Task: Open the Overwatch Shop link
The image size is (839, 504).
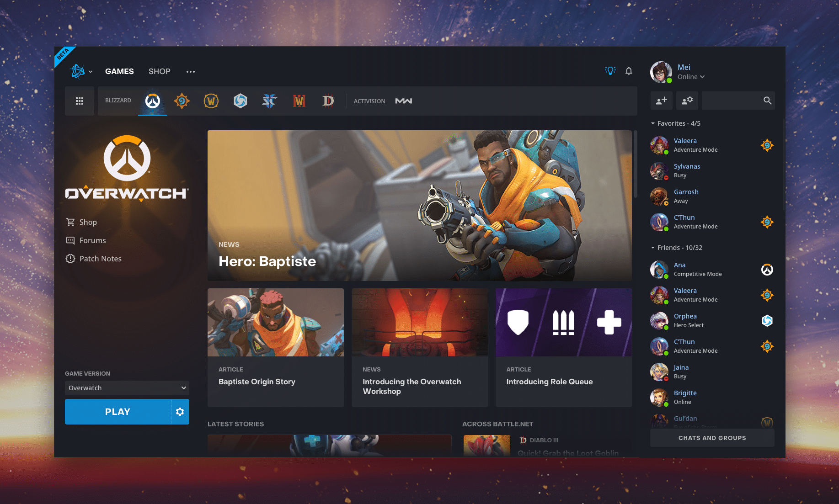Action: [81, 222]
